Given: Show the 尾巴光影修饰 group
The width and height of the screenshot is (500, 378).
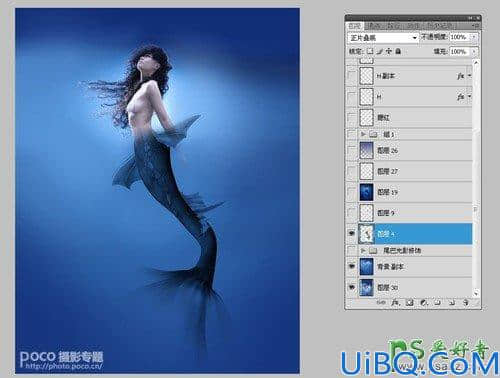Looking at the screenshot, I should coord(351,250).
